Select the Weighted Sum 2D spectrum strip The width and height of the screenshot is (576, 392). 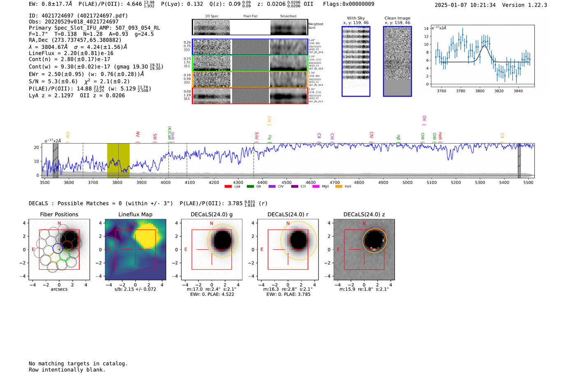tap(250, 27)
